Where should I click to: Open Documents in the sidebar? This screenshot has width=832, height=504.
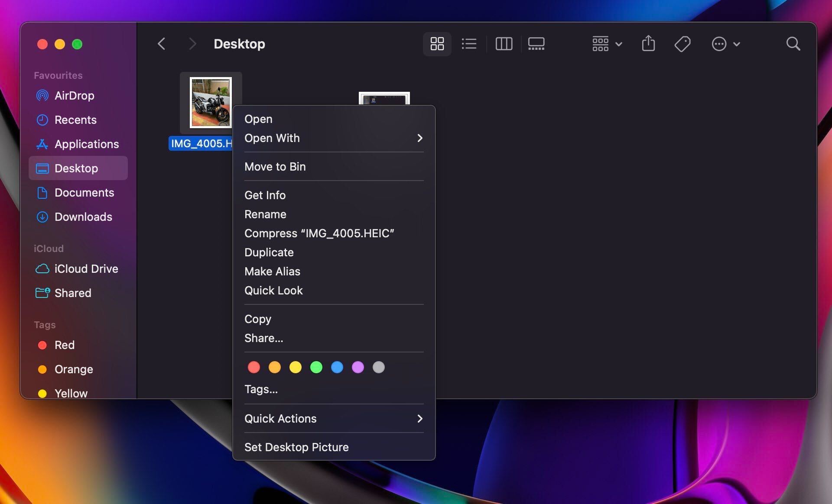(78, 192)
